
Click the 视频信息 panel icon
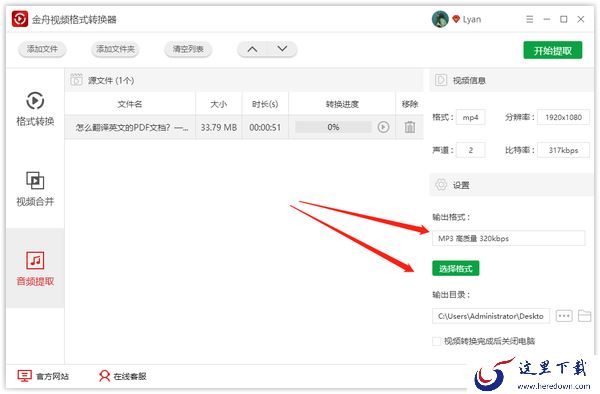pyautogui.click(x=441, y=80)
